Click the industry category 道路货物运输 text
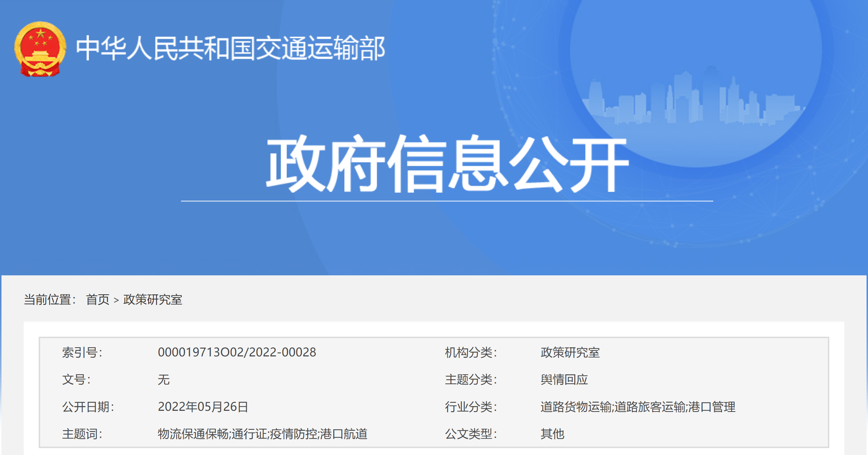The height and width of the screenshot is (455, 868). tap(576, 407)
